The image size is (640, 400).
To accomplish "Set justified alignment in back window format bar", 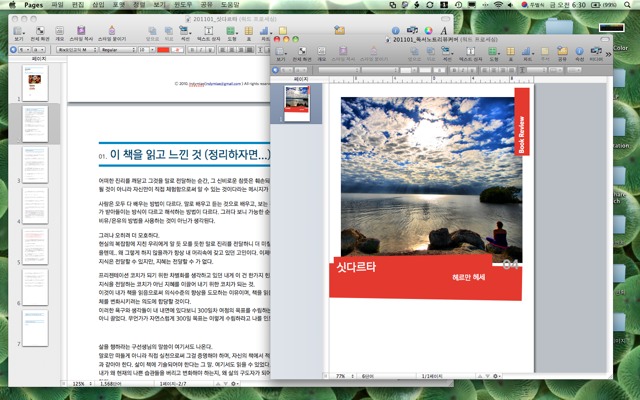I will pos(249,49).
